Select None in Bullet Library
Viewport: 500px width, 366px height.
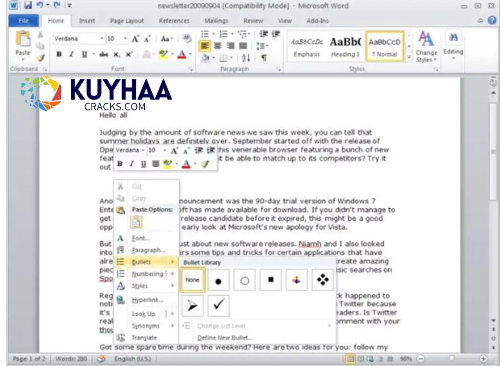click(x=192, y=280)
